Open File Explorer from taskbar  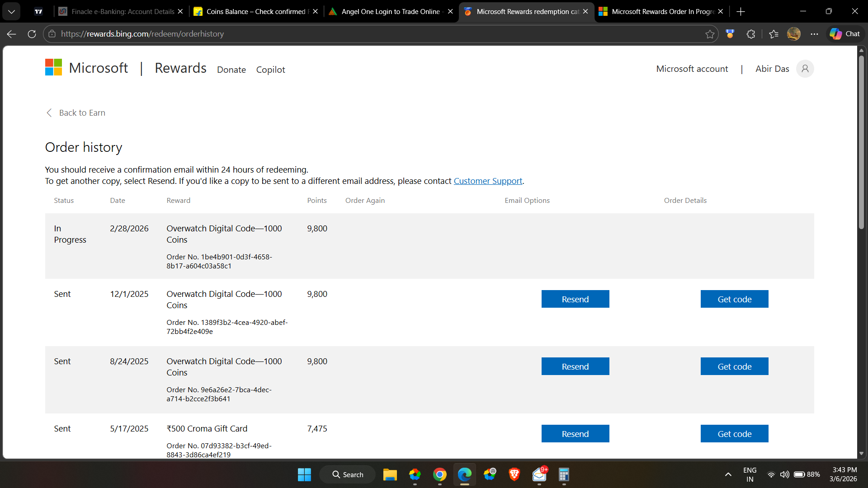(390, 474)
